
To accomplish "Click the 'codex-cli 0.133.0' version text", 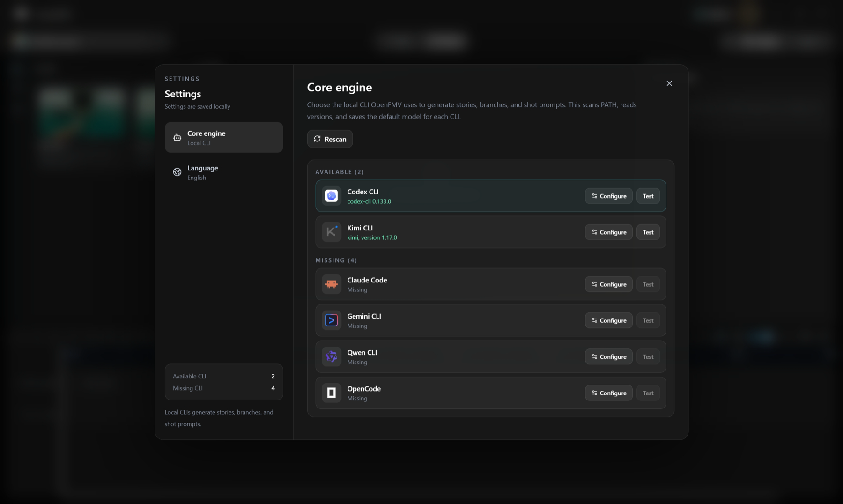I will tap(369, 201).
